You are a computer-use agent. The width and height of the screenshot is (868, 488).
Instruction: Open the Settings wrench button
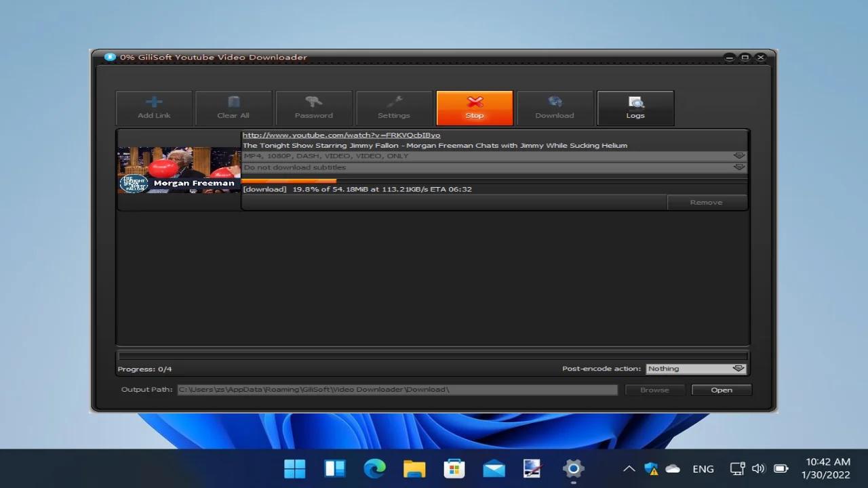coord(394,108)
